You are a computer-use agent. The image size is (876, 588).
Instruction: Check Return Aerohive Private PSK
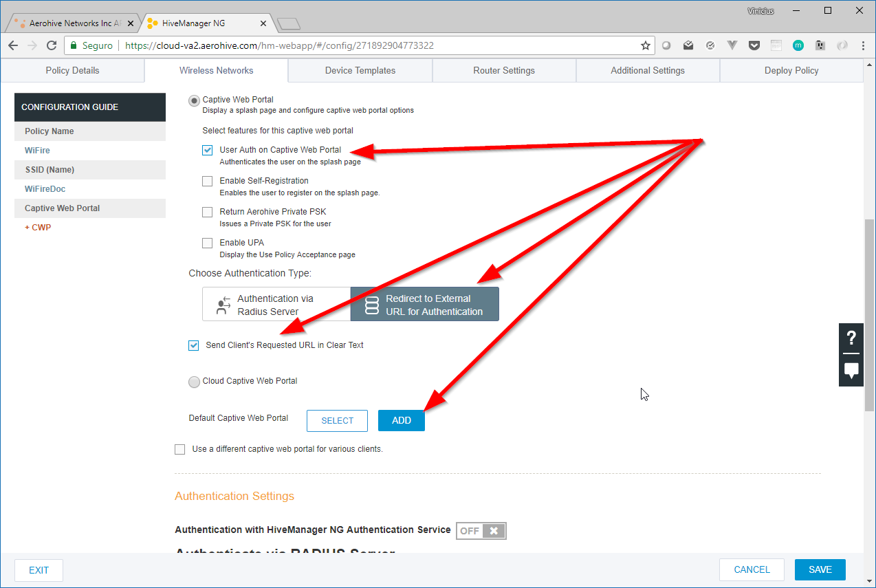[207, 212]
